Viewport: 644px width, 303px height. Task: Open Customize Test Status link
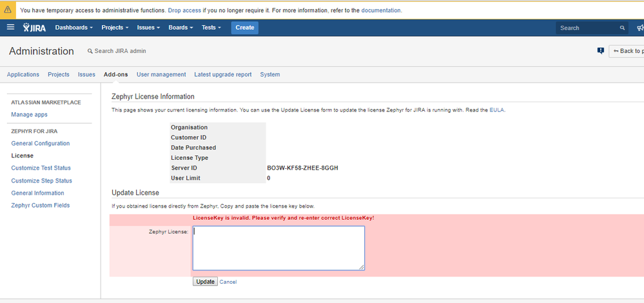click(x=41, y=168)
